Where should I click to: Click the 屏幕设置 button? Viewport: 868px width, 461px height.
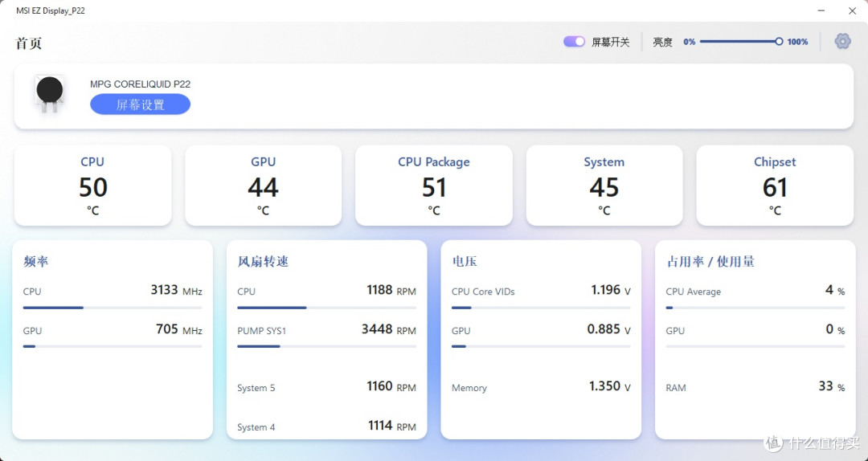pos(140,104)
